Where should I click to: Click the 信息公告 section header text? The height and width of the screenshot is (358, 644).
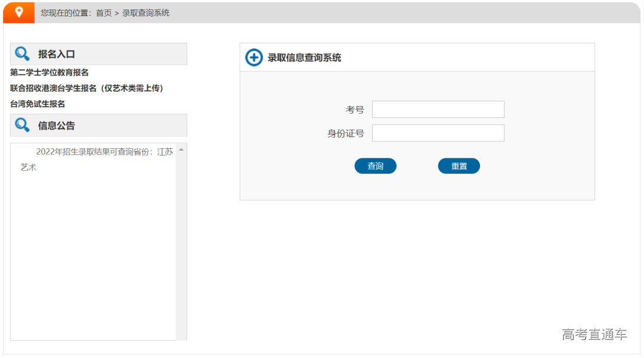point(57,126)
